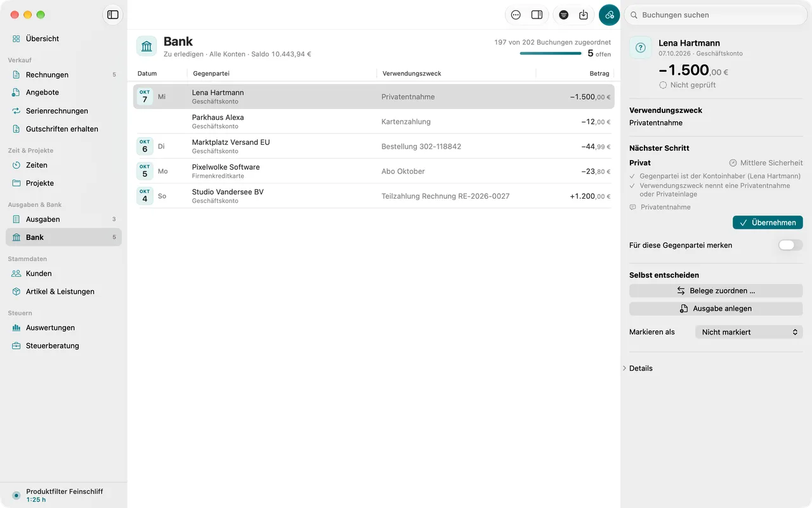The height and width of the screenshot is (508, 812).
Task: Click the Bank building header icon
Action: [x=147, y=46]
